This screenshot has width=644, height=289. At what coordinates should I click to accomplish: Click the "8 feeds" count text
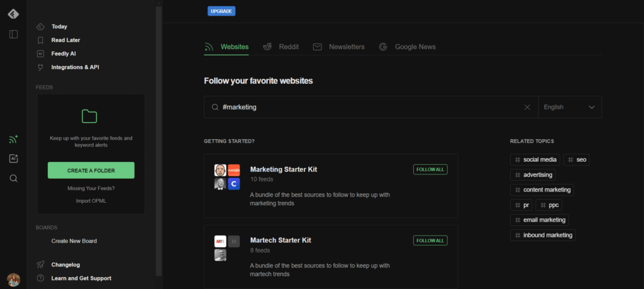[x=260, y=251]
